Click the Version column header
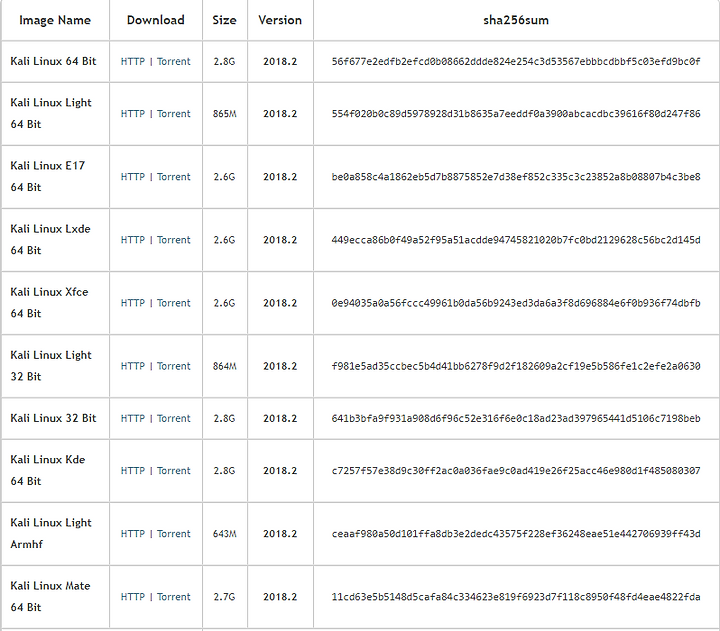This screenshot has height=631, width=720. coord(280,20)
